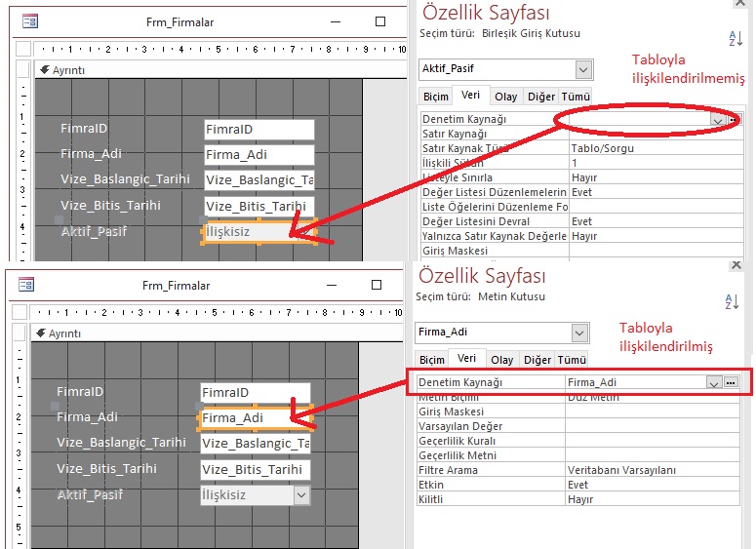This screenshot has height=549, width=756.
Task: Select the FimraID text box in lower form
Action: coord(255,392)
